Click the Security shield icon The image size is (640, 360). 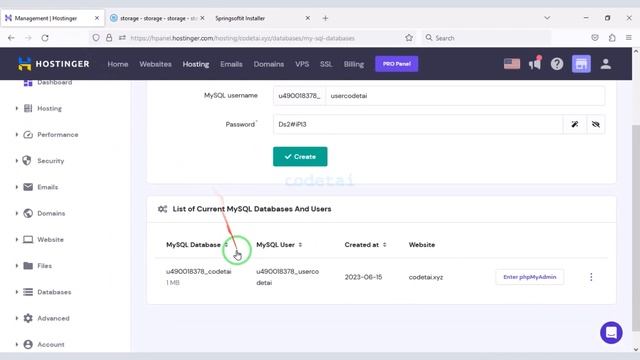27,160
